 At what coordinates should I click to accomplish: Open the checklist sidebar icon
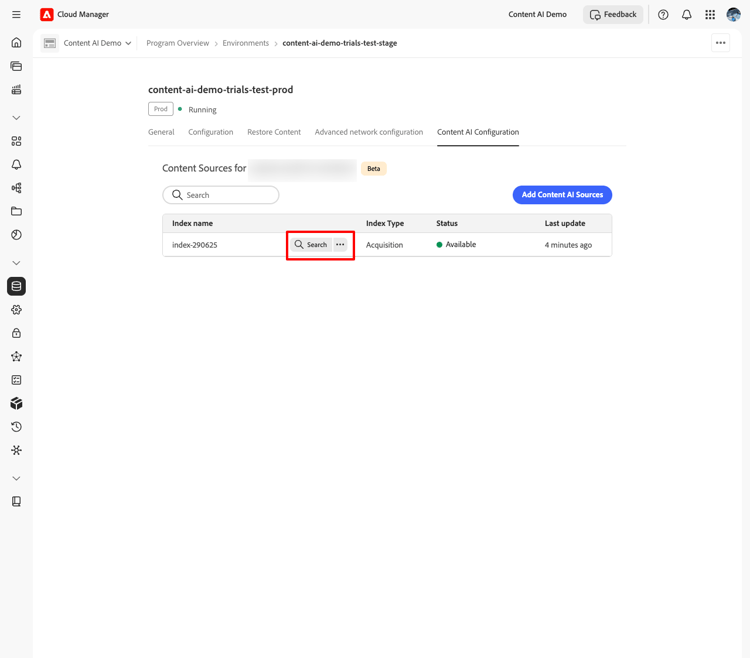[x=16, y=380]
